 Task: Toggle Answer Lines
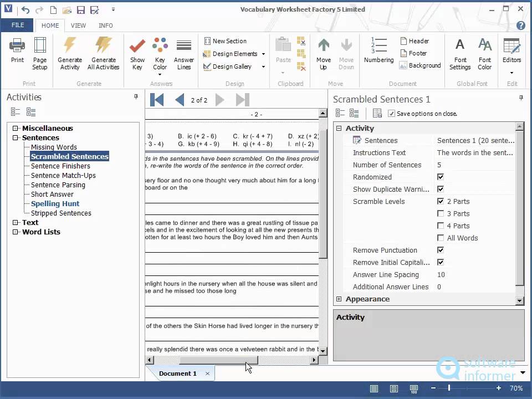tap(183, 54)
